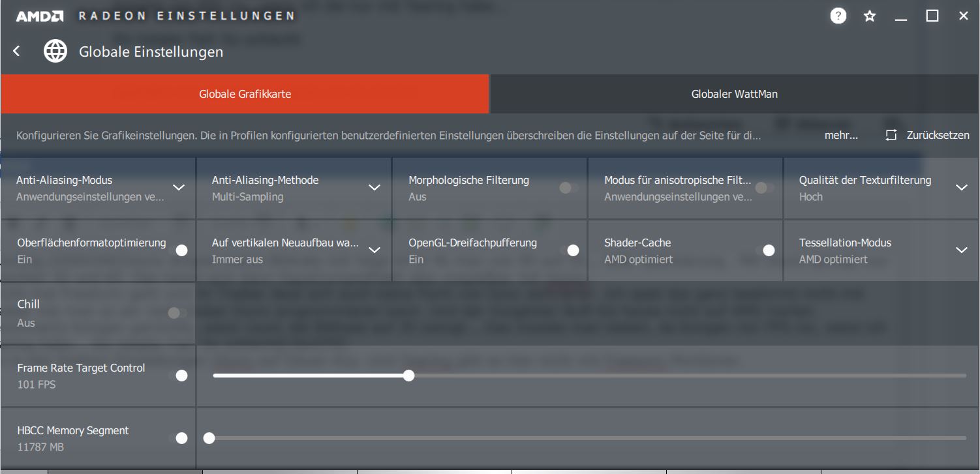Image resolution: width=980 pixels, height=474 pixels.
Task: Click the Zurücksetzen reset icon
Action: (891, 136)
